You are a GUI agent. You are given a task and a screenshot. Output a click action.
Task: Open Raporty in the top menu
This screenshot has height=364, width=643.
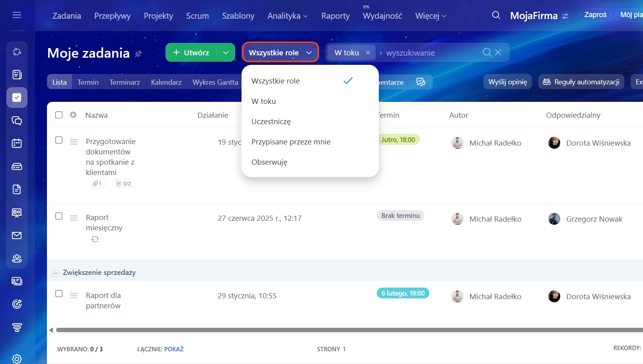(335, 16)
